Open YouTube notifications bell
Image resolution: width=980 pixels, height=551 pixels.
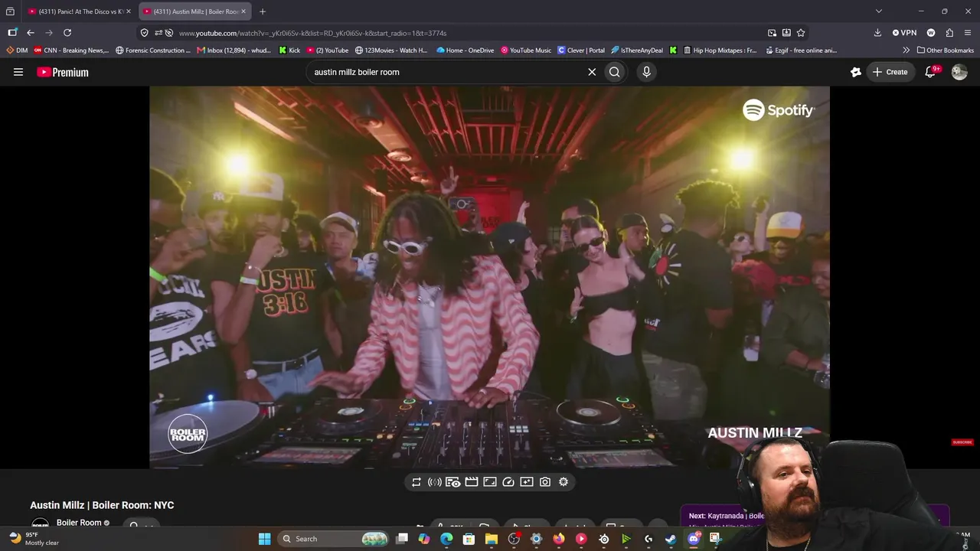[x=931, y=72]
